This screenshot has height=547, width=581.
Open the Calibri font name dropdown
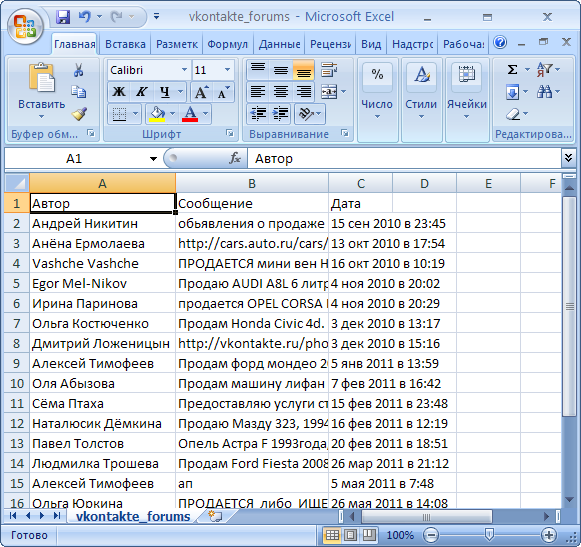[185, 70]
